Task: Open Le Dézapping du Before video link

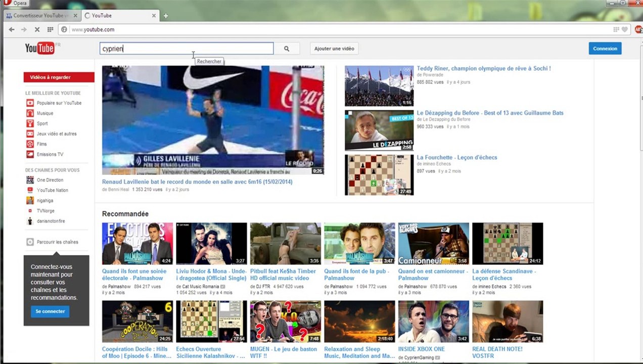Action: pyautogui.click(x=490, y=113)
